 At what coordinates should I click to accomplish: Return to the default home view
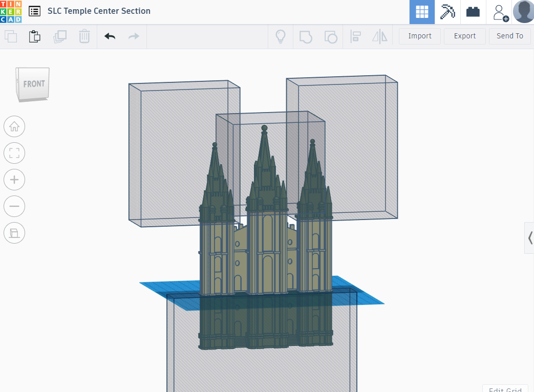click(14, 126)
